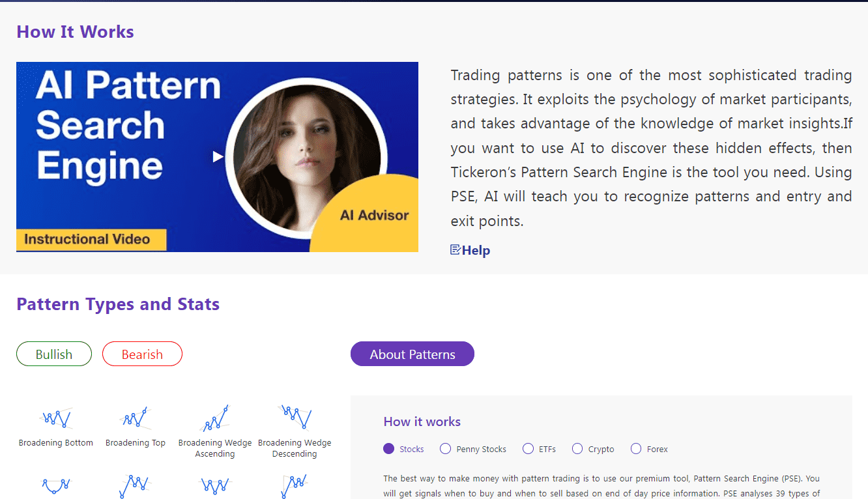Click the Broadening Wedge Descending pattern icon
The image size is (868, 499).
point(295,416)
